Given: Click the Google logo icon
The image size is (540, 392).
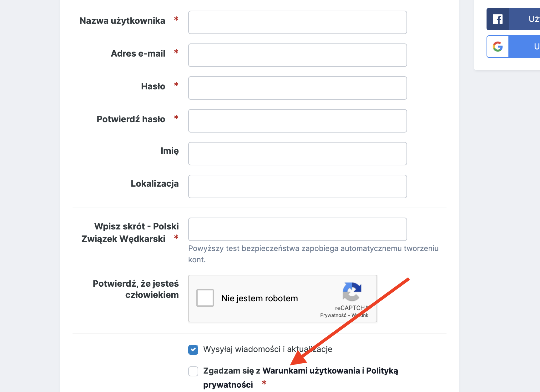Looking at the screenshot, I should [x=497, y=47].
